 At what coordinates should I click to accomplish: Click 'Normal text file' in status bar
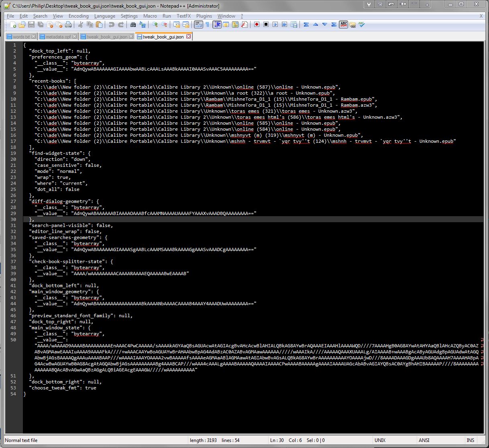21,440
